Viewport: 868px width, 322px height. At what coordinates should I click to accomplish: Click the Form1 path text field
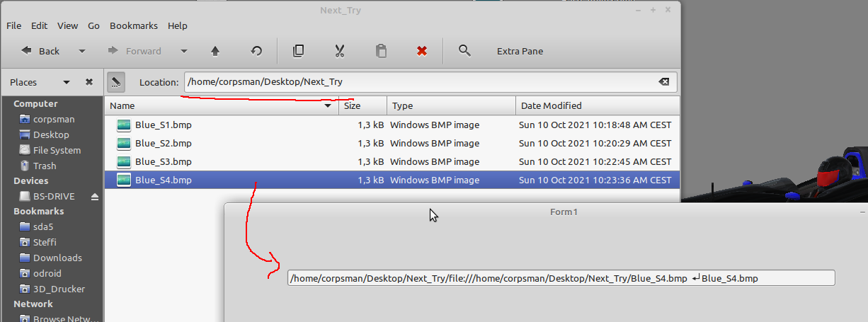tap(561, 278)
